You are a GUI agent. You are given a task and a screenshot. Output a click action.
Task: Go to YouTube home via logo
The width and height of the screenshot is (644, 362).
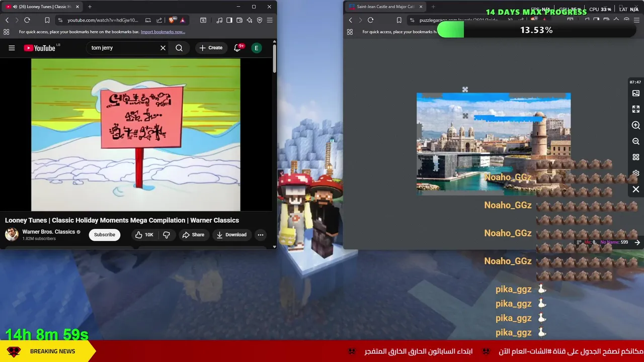[39, 48]
